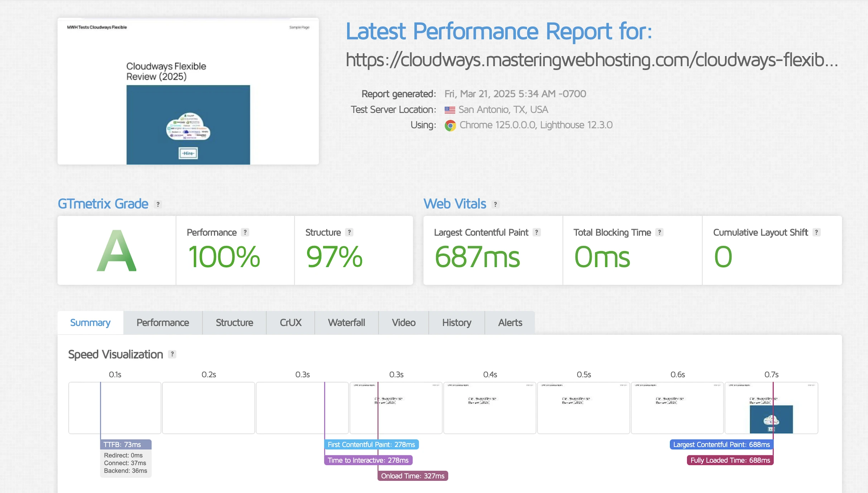868x493 pixels.
Task: Click the tested page URL link
Action: click(x=592, y=60)
